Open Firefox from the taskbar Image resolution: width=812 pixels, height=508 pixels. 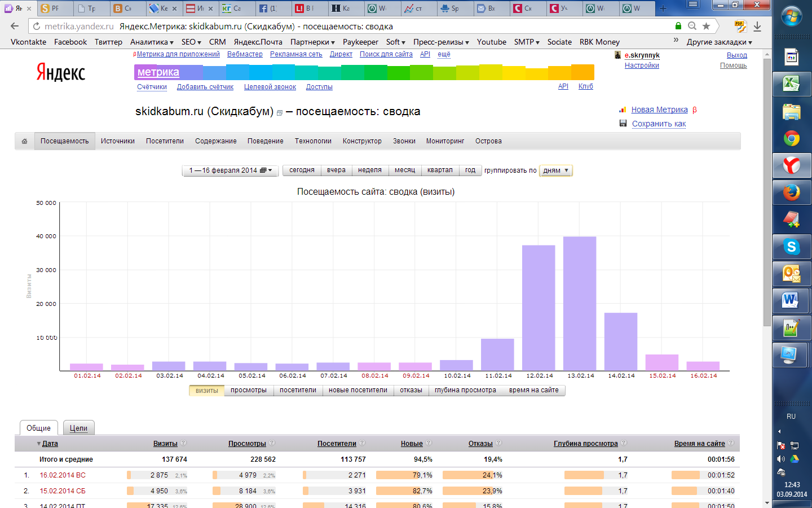(x=792, y=192)
